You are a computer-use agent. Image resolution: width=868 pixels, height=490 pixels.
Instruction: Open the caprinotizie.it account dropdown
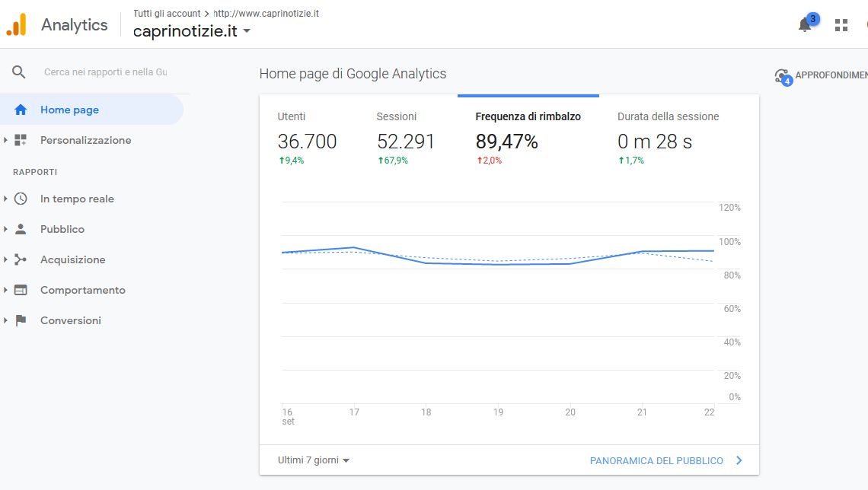(x=192, y=31)
